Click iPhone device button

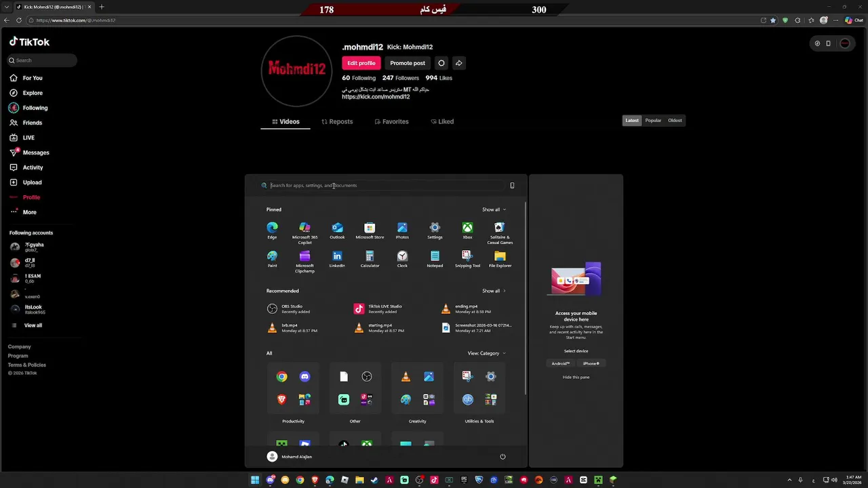tap(591, 363)
